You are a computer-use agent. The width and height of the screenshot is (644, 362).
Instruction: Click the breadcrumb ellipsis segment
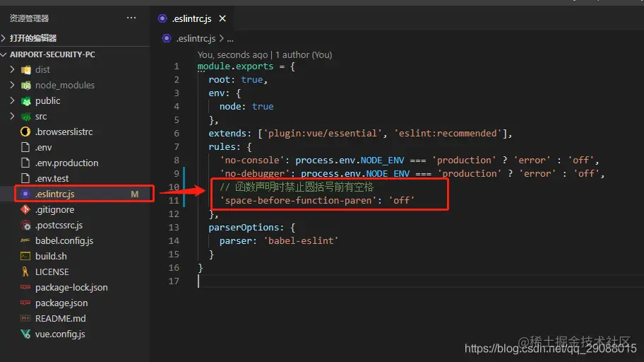click(230, 39)
